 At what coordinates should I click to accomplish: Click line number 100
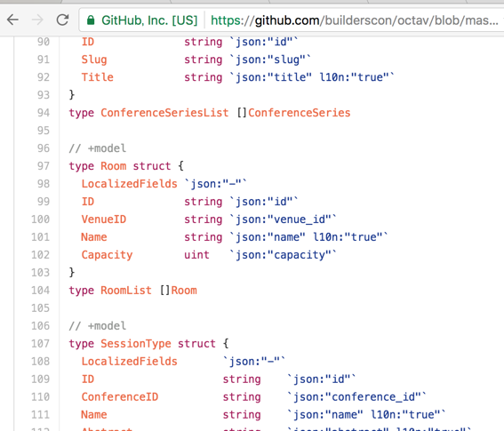point(41,219)
